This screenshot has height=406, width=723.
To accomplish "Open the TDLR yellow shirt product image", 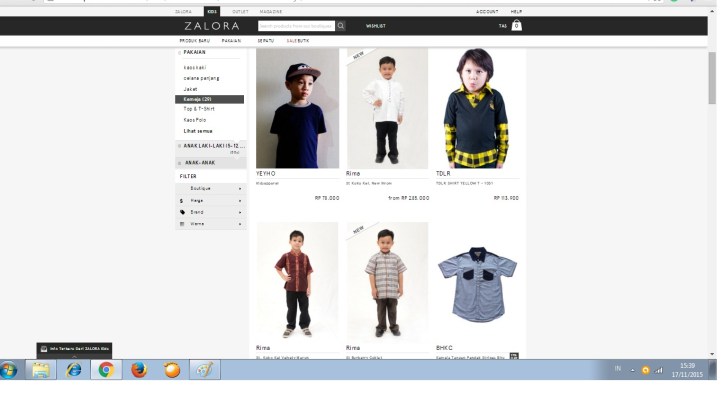I will (477, 108).
